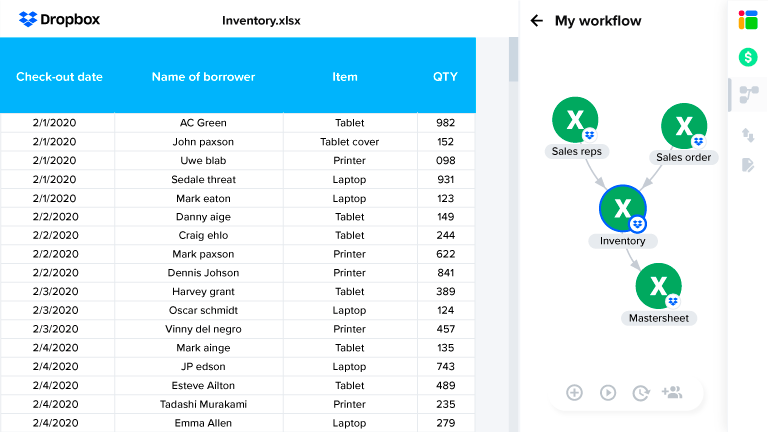Image resolution: width=768 pixels, height=432 pixels.
Task: Click the QTY column header
Action: [445, 77]
